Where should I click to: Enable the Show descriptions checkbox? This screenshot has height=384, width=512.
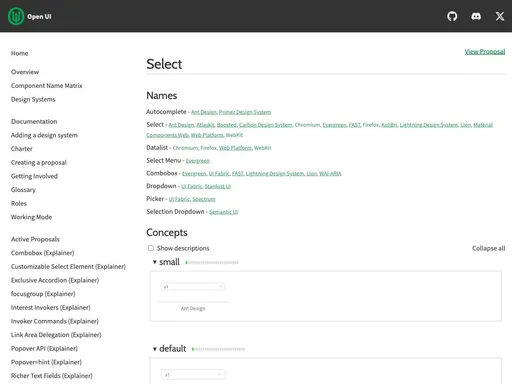pyautogui.click(x=151, y=248)
